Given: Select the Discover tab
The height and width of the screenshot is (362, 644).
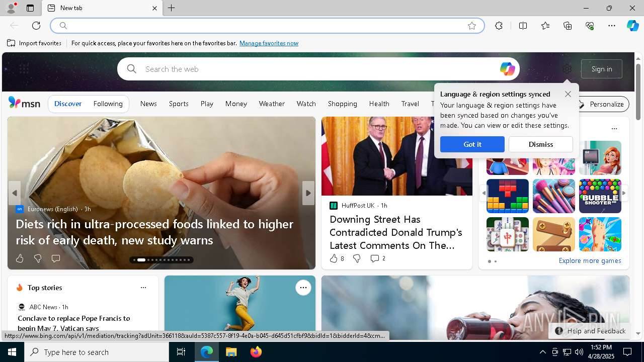Looking at the screenshot, I should coord(68,104).
